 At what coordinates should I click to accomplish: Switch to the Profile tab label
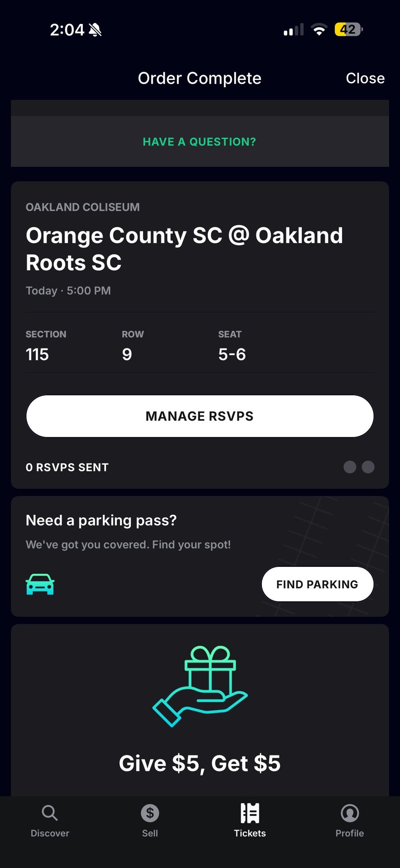pos(350,833)
